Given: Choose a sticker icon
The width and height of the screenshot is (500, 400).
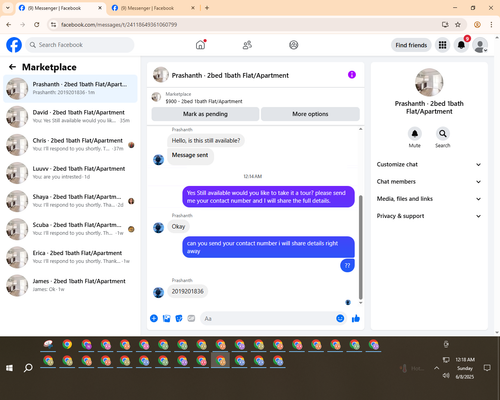Looking at the screenshot, I should (179, 318).
